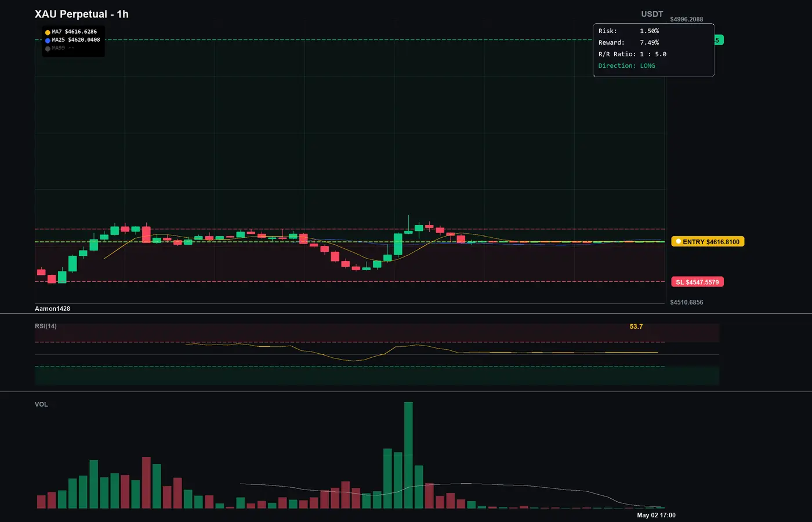Click the blue MA25 legend dot

click(x=48, y=41)
